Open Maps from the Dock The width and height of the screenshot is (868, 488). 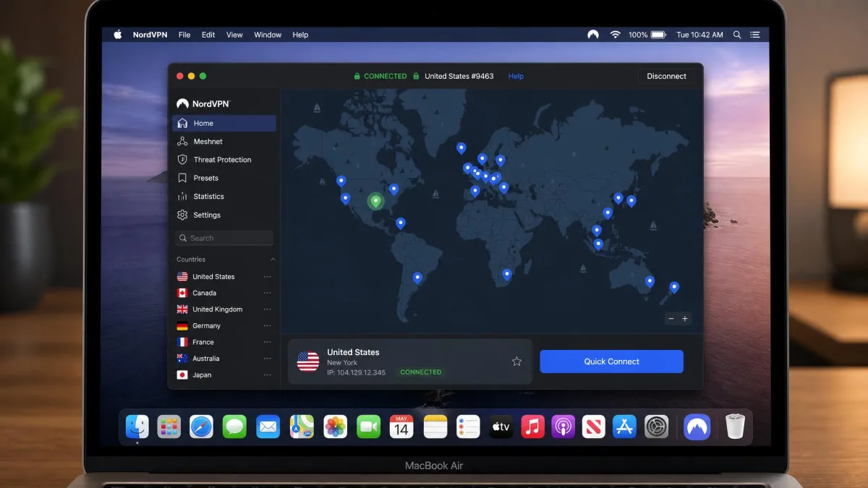point(302,427)
